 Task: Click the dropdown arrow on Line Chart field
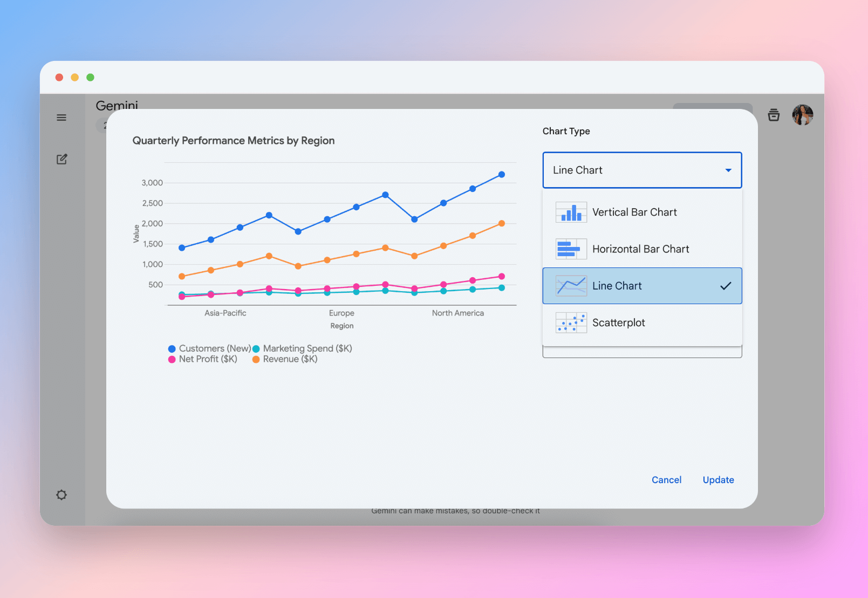727,170
